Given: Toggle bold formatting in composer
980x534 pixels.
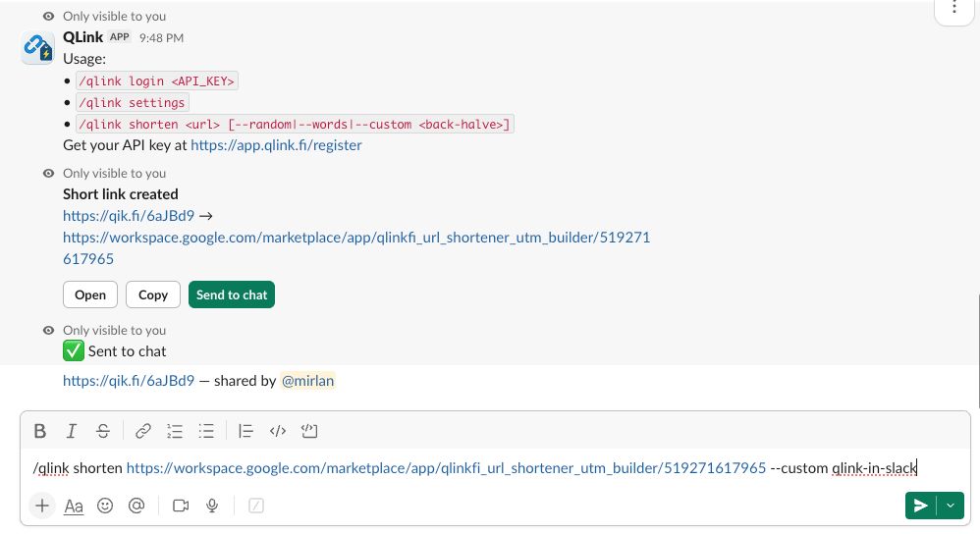Looking at the screenshot, I should 40,431.
